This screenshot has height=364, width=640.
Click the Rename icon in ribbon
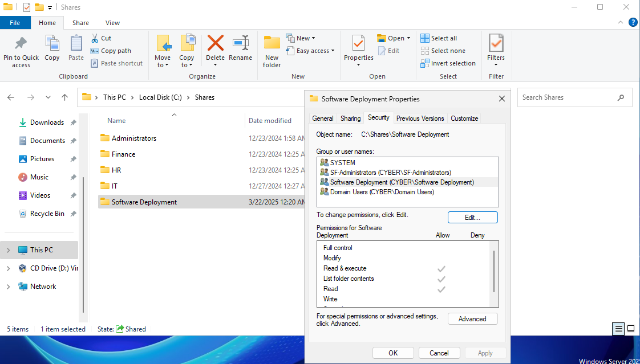point(240,44)
